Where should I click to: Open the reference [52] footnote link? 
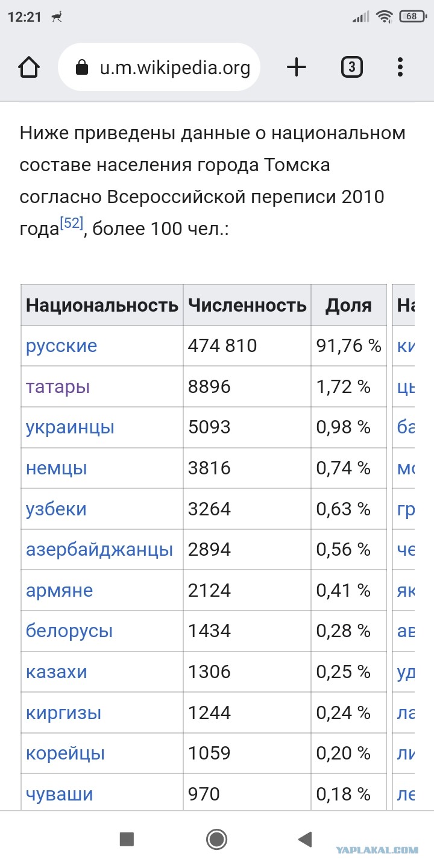[x=72, y=224]
